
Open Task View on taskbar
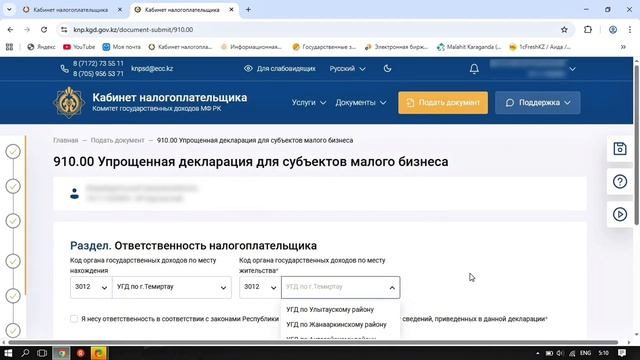[x=42, y=353]
